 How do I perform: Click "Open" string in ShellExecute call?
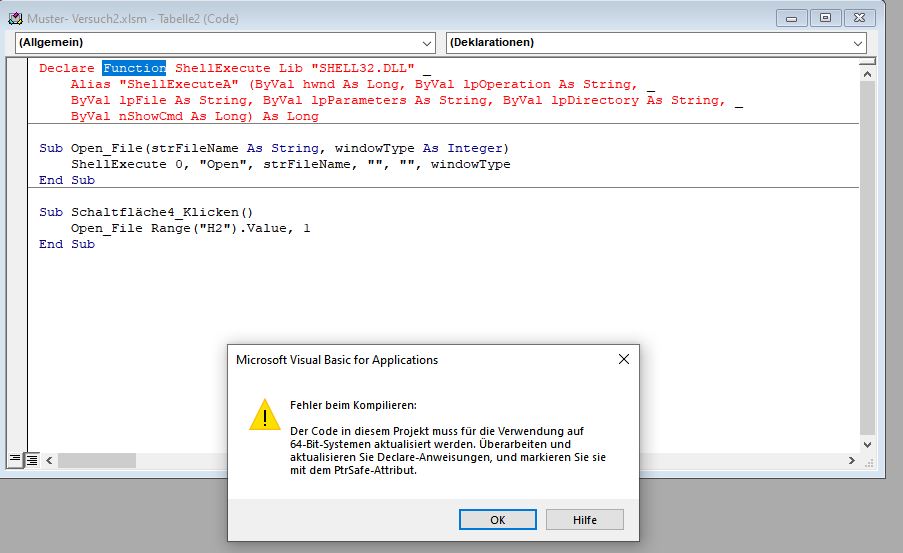[x=223, y=164]
